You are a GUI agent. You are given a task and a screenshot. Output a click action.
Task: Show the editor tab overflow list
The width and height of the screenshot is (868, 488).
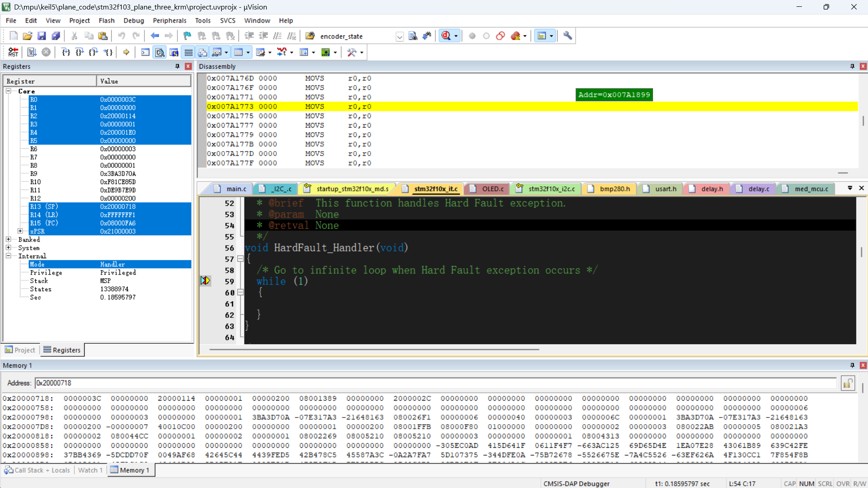850,188
